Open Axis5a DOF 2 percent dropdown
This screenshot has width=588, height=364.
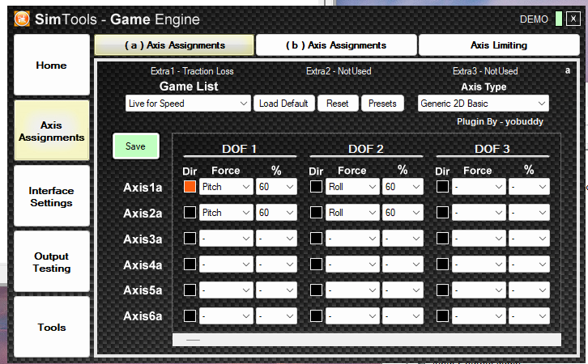403,290
